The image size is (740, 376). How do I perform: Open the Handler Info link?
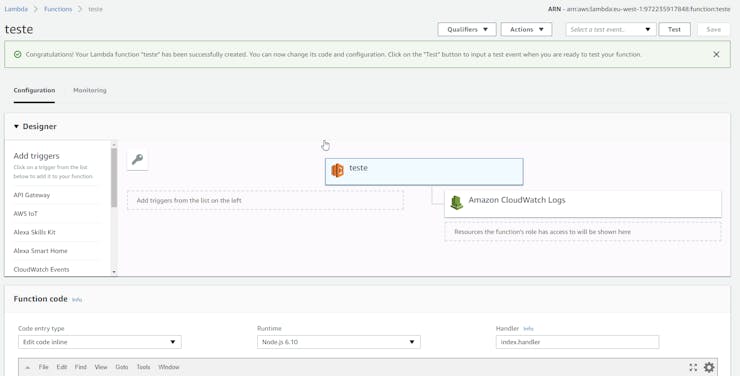(x=528, y=328)
